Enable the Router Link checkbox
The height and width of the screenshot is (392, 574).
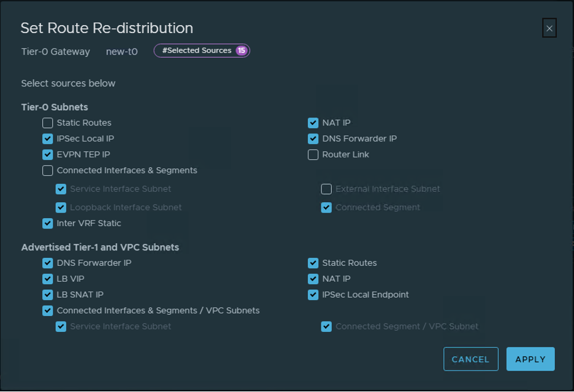click(x=313, y=155)
